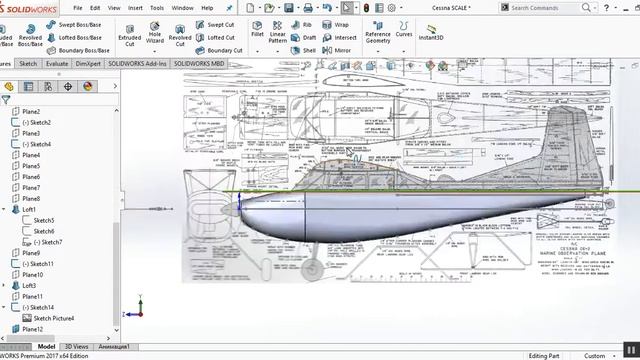Screen dimensions: 640x360
Task: Click the Shell tool
Action: point(303,51)
